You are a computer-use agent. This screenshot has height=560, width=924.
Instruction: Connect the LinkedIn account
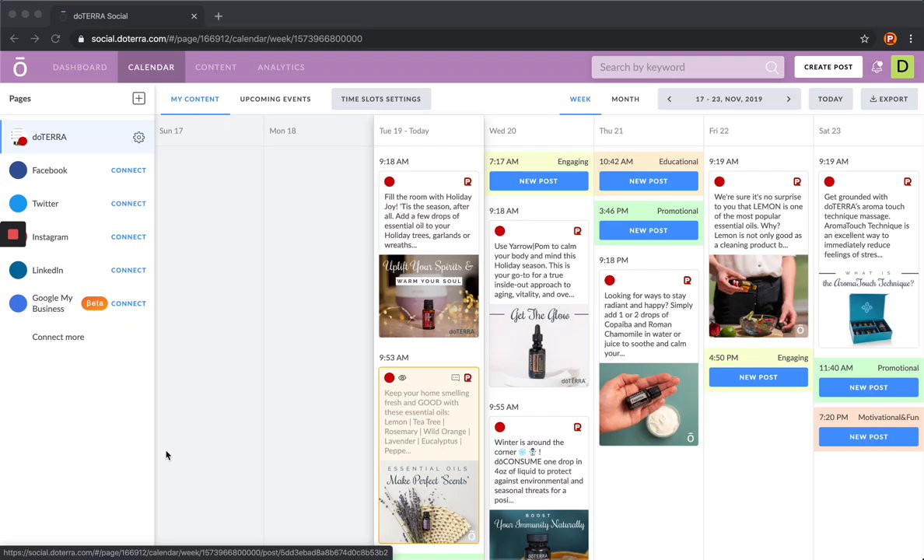pyautogui.click(x=128, y=270)
